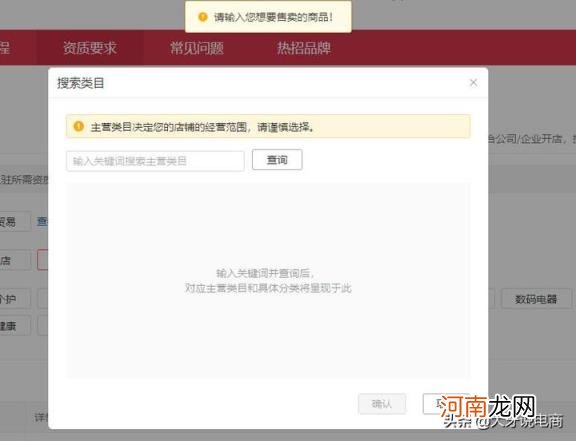Click the 确认 button in the dialog
This screenshot has height=441, width=576.
tap(382, 404)
